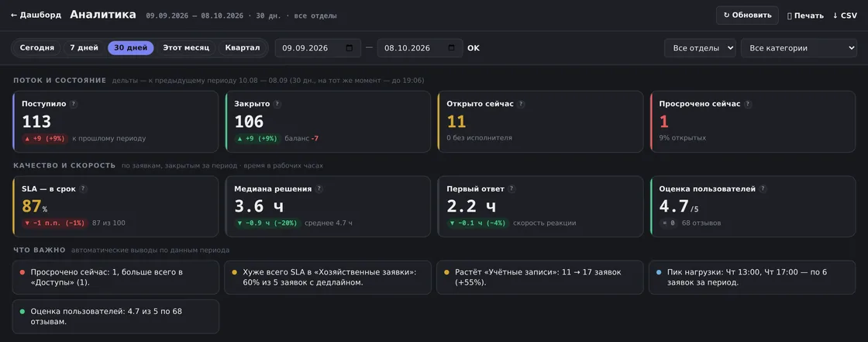Screen dimensions: 868x342
Task: Click the баланс -7 text
Action: (301, 138)
